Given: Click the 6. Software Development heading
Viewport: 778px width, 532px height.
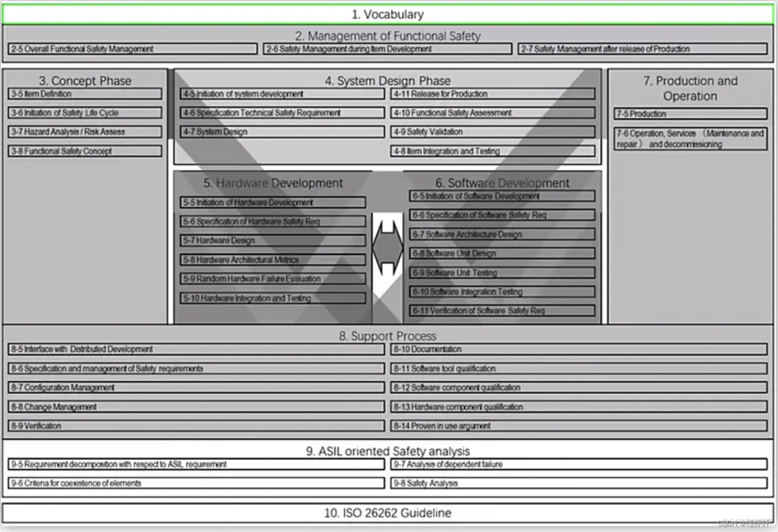Looking at the screenshot, I should pos(502,183).
